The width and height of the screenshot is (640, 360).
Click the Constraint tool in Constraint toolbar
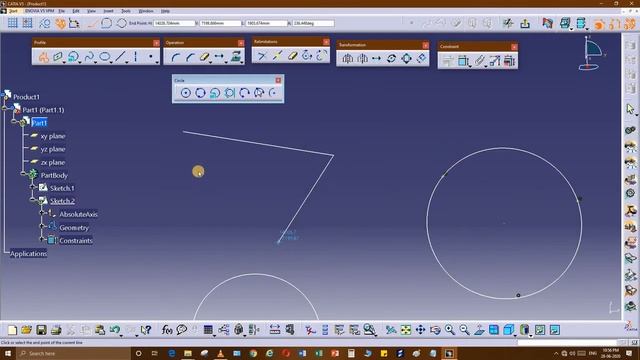pyautogui.click(x=463, y=61)
